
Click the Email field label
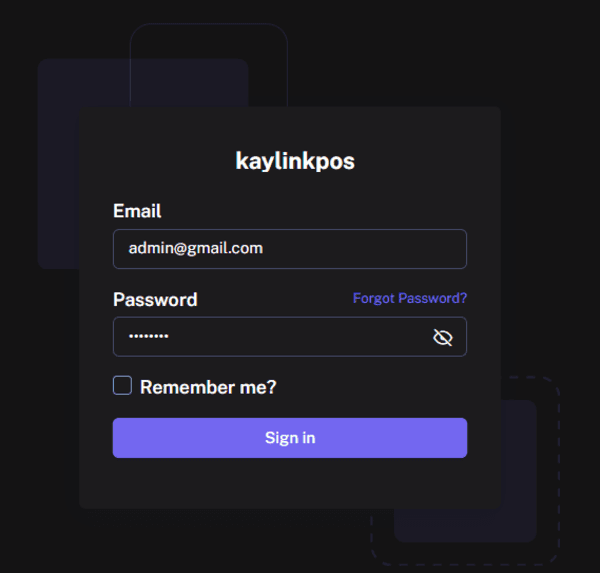tap(137, 211)
